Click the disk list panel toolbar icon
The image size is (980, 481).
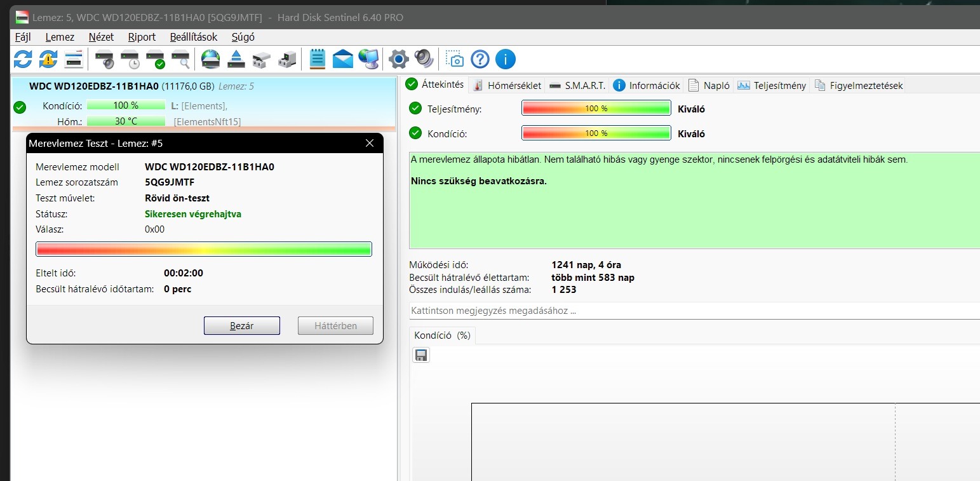[x=74, y=59]
